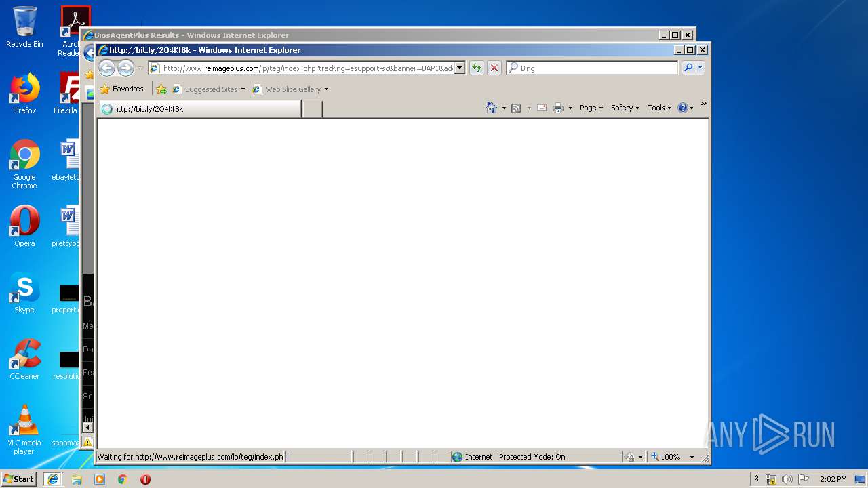This screenshot has height=488, width=868.
Task: Open the CCleaner desktop shortcut
Action: coord(24,359)
